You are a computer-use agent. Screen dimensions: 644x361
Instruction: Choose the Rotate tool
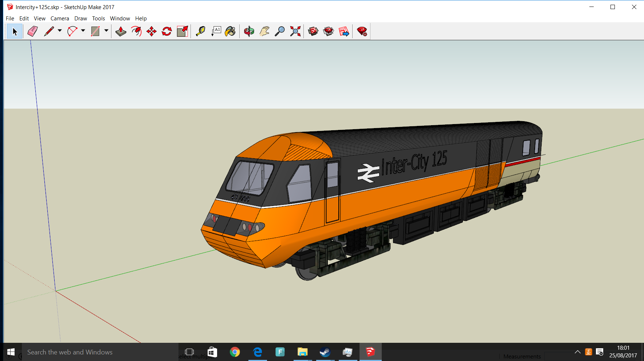point(167,31)
